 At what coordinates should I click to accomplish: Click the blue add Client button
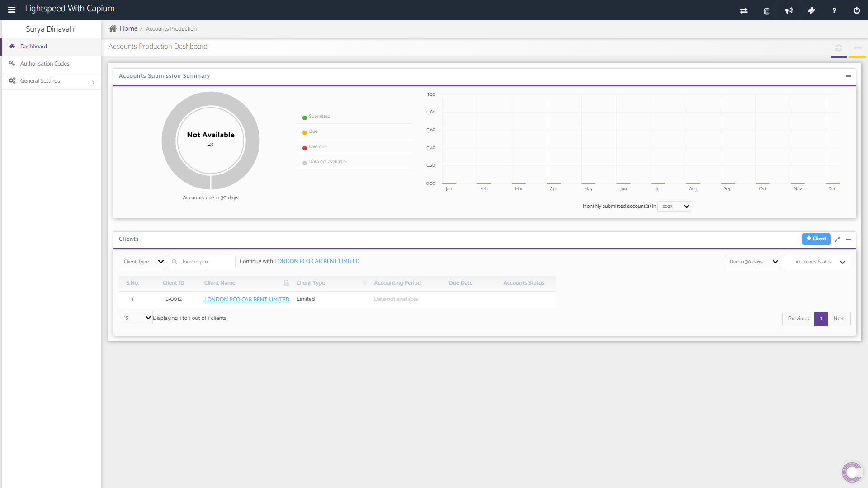pyautogui.click(x=816, y=239)
